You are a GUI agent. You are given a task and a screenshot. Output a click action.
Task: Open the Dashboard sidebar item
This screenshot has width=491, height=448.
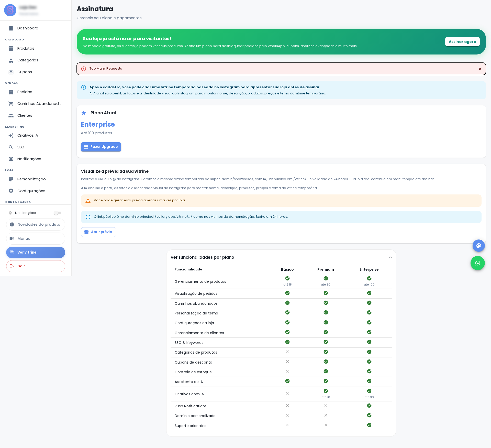[36, 28]
